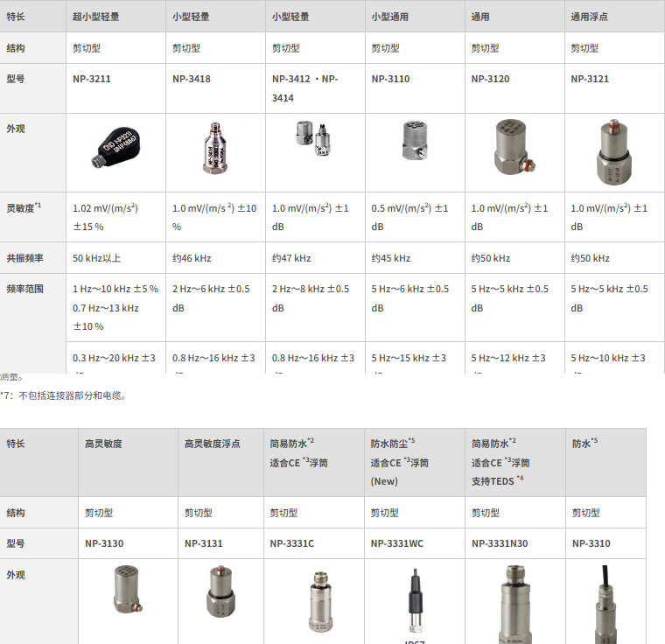This screenshot has height=644, width=665.
Task: Click the NP-3310 waterproof sensor photo
Action: click(x=605, y=604)
